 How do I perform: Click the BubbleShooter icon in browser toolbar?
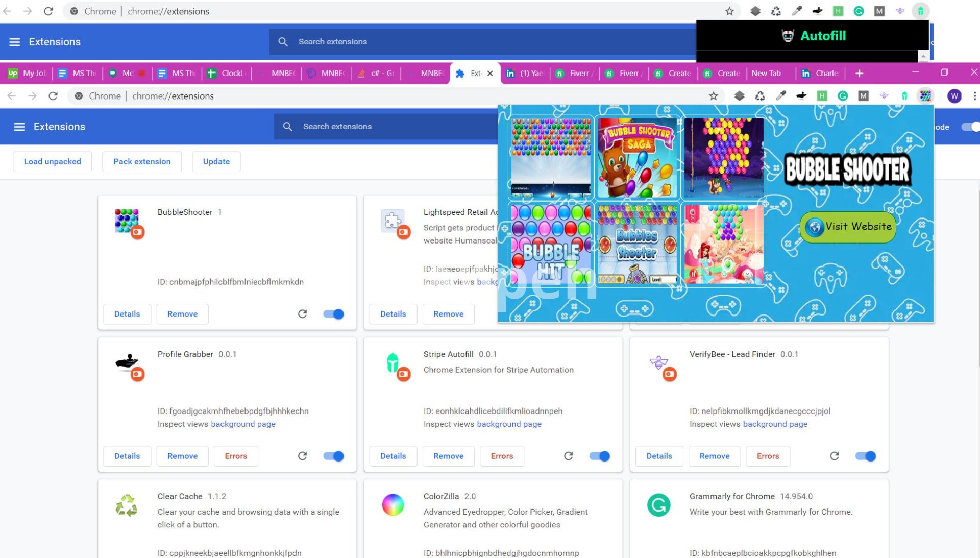coord(925,96)
